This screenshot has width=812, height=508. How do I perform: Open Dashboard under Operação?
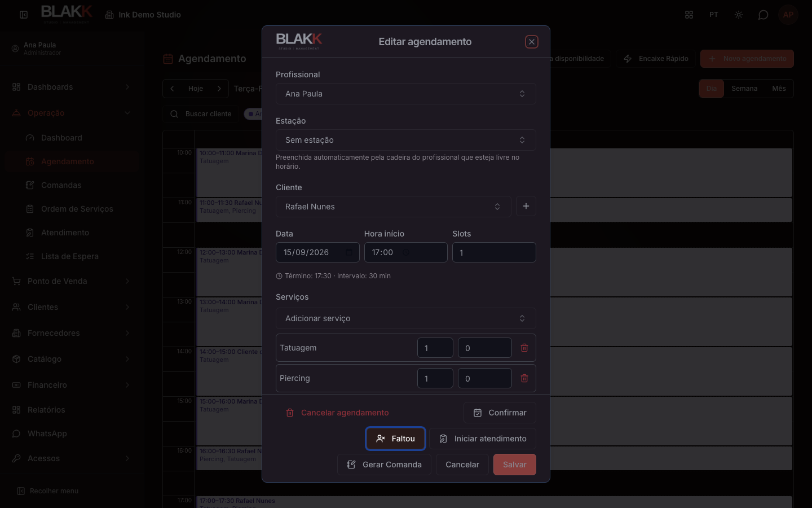[78, 138]
